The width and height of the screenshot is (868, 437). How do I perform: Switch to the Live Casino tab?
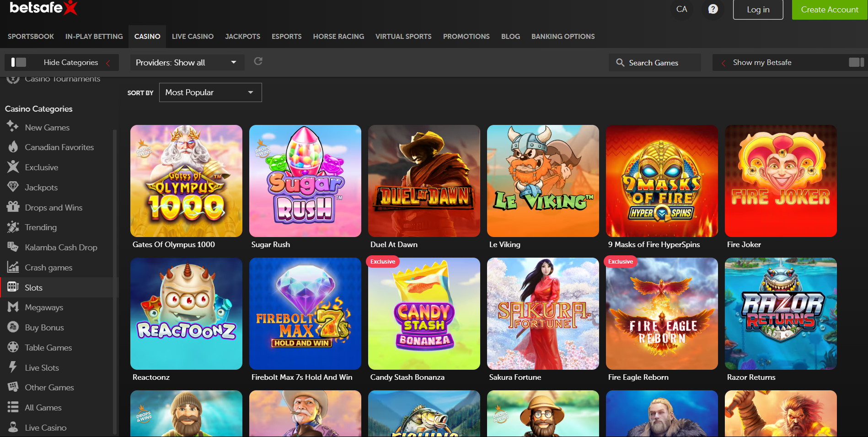[x=193, y=37]
